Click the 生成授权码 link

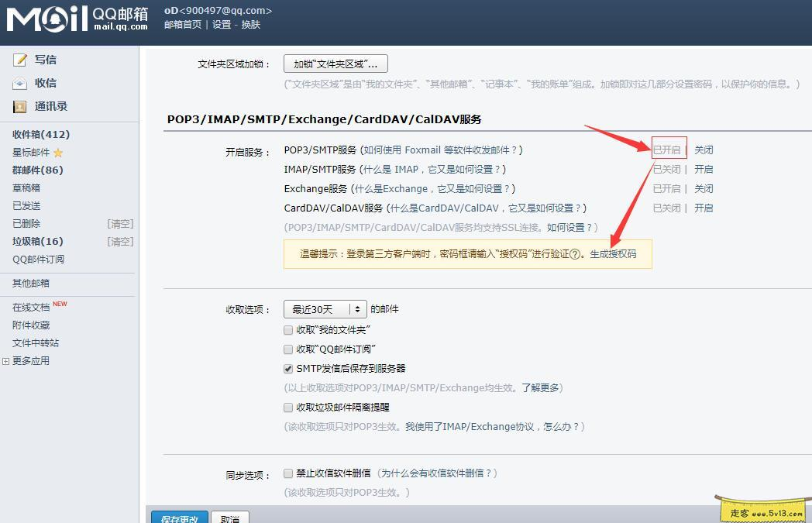[612, 254]
